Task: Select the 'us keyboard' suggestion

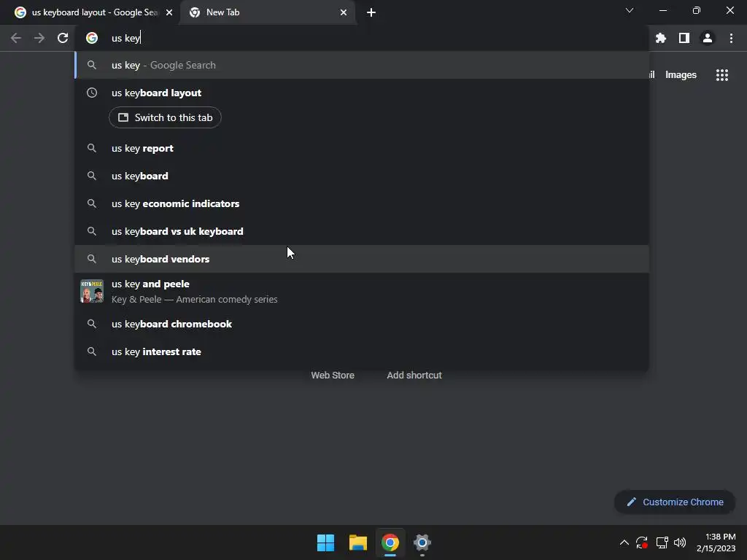Action: coord(362,176)
